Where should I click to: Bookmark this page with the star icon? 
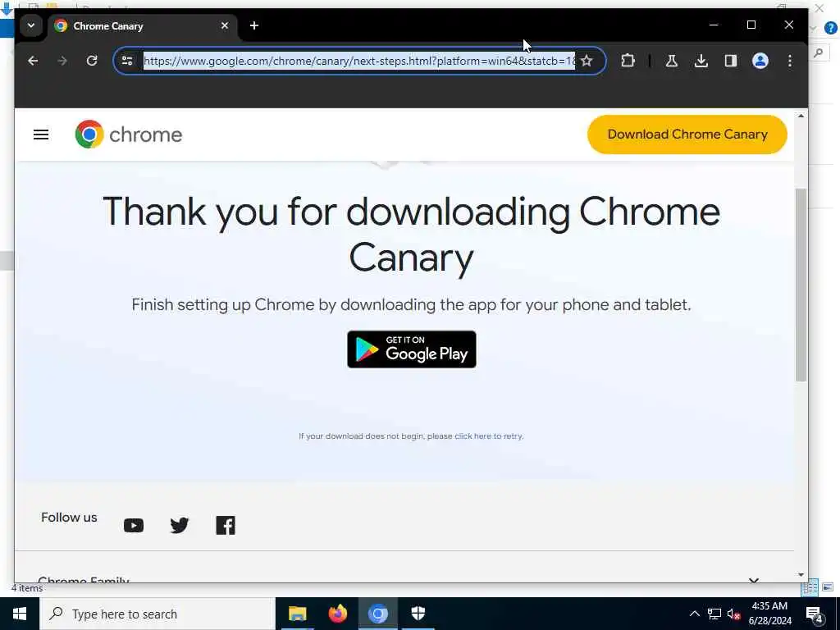(x=587, y=61)
